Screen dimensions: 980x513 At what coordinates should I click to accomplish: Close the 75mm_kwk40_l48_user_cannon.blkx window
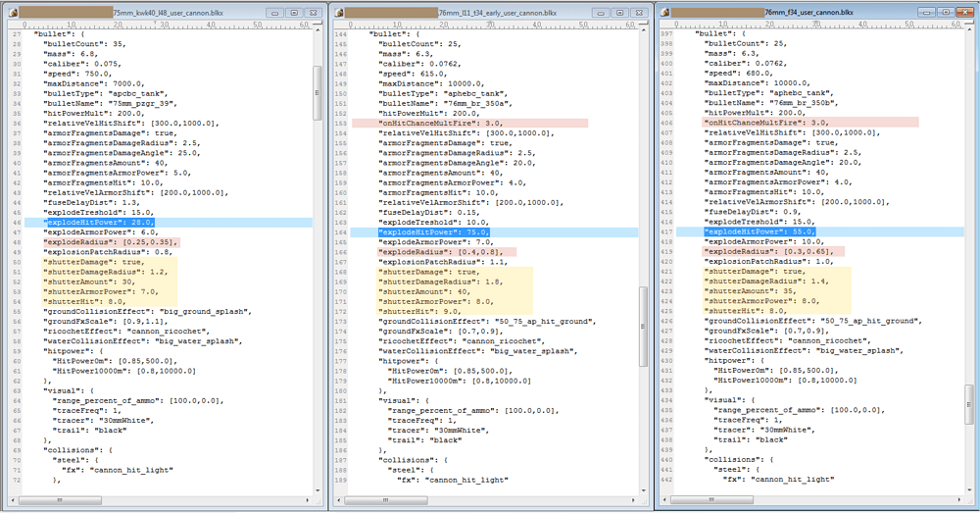[314, 13]
